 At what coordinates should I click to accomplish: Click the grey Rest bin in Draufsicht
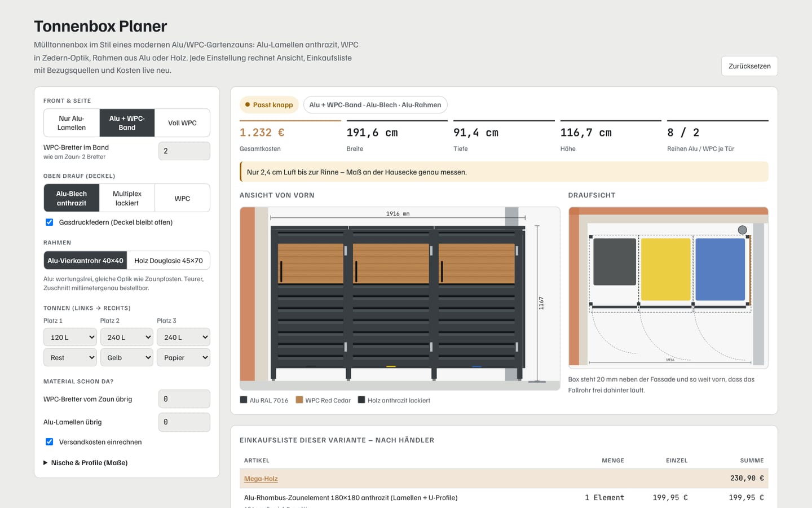615,261
